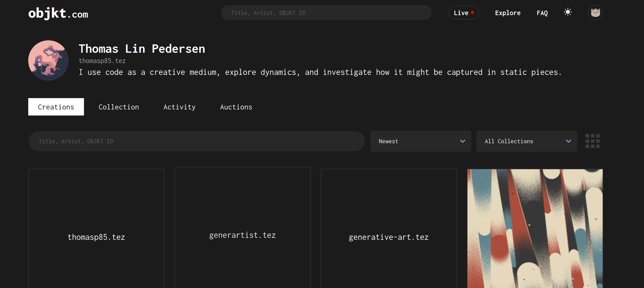Image resolution: width=644 pixels, height=288 pixels.
Task: Click the FAQ navigation icon/link
Action: [x=543, y=13]
